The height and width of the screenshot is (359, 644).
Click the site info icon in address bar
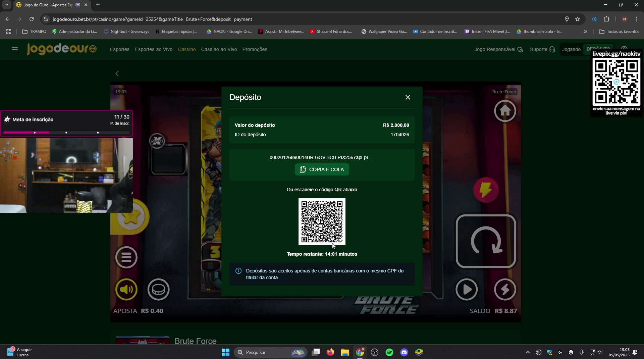[x=46, y=19]
